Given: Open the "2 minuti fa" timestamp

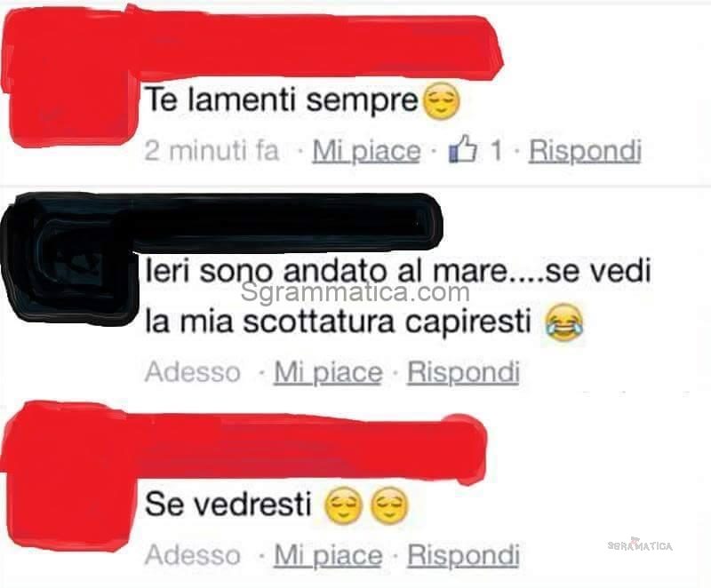Looking at the screenshot, I should pyautogui.click(x=212, y=150).
